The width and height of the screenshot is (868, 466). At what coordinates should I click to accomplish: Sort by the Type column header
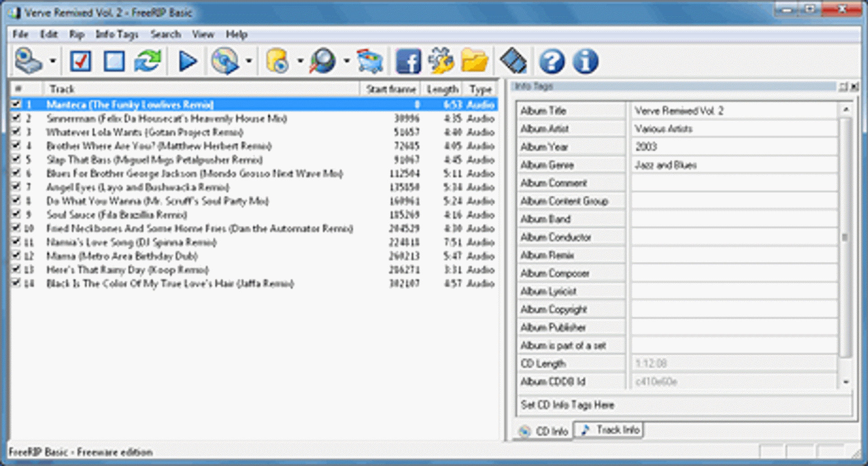click(x=480, y=89)
